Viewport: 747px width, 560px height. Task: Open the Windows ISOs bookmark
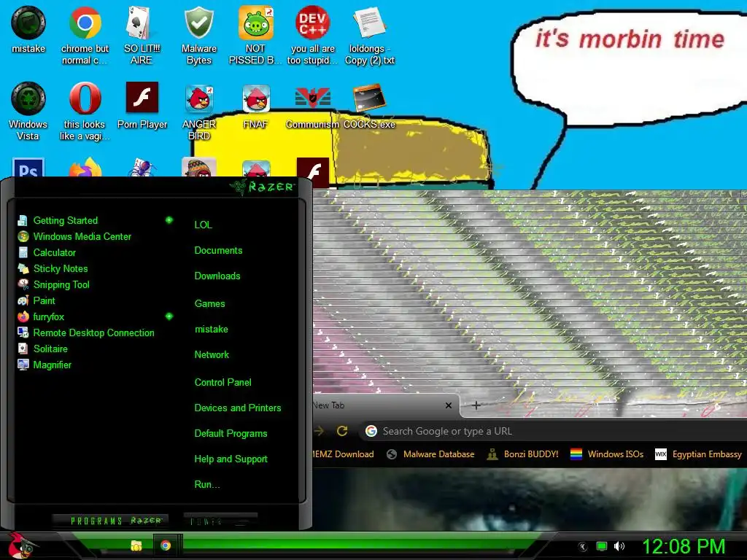(607, 454)
